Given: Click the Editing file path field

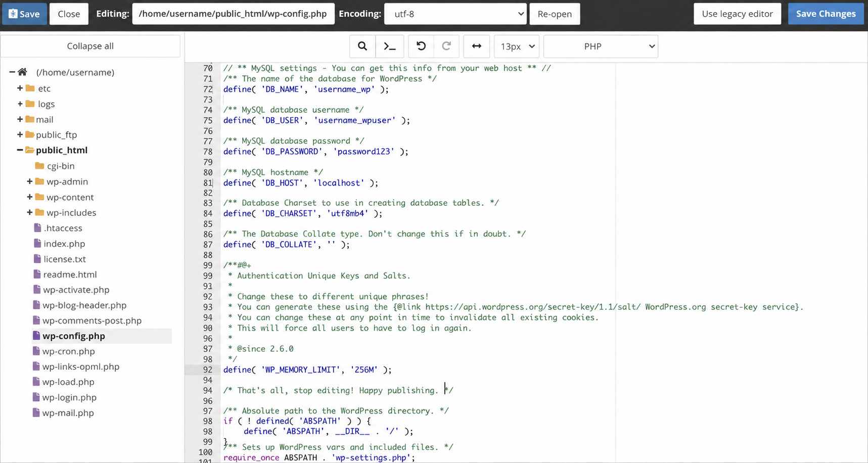Looking at the screenshot, I should pos(233,14).
